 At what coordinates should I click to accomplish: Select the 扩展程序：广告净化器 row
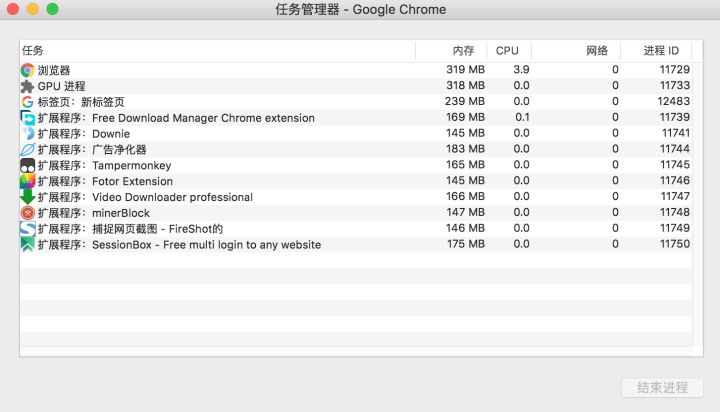[356, 149]
